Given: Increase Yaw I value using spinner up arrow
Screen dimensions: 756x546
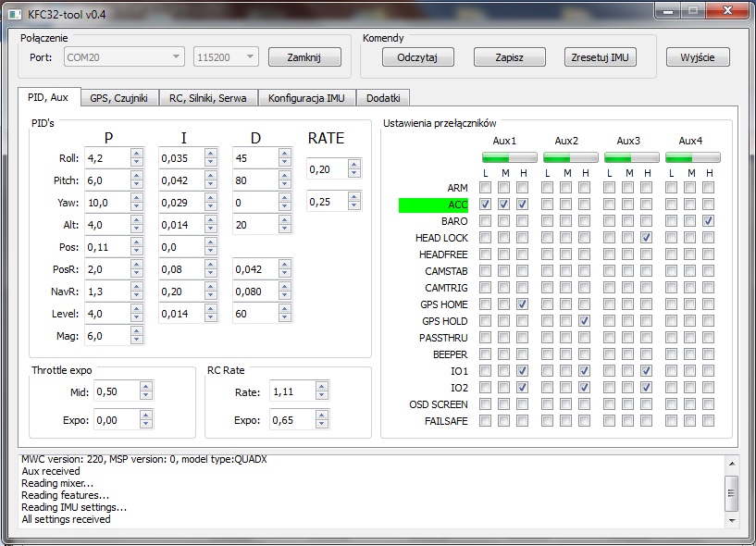Looking at the screenshot, I should (210, 199).
